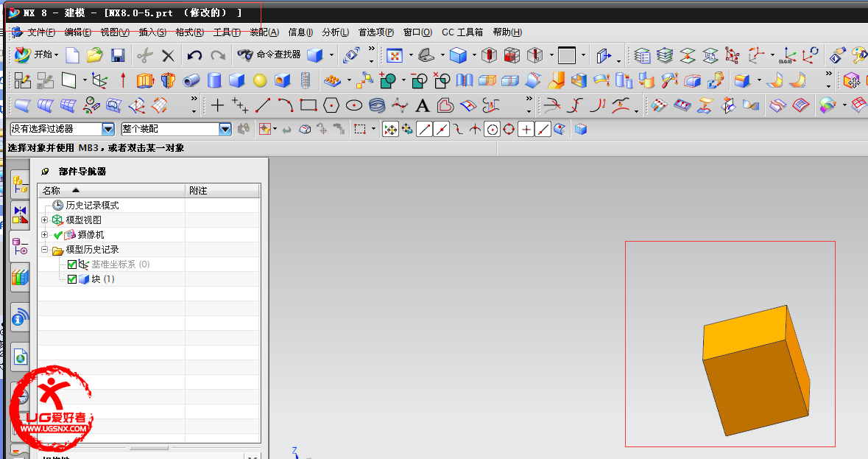868x459 pixels.
Task: Click the Block primitive icon
Action: click(237, 81)
